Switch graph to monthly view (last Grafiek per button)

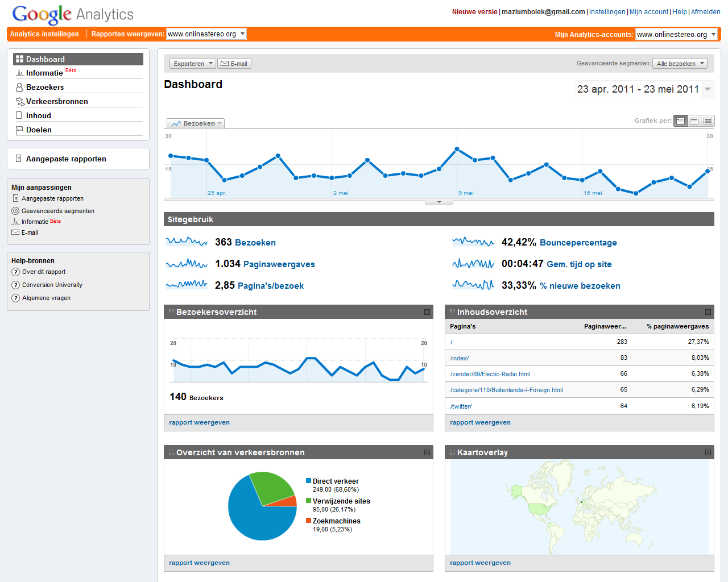pyautogui.click(x=708, y=121)
